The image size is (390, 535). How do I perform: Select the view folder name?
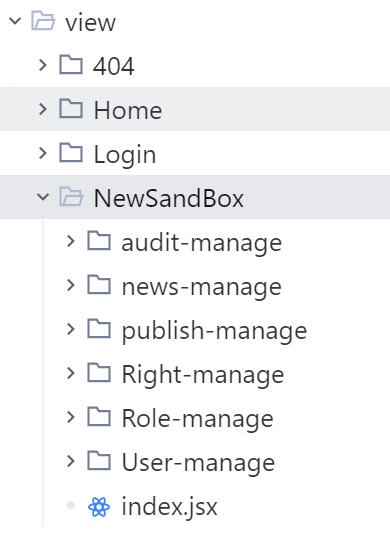click(90, 23)
